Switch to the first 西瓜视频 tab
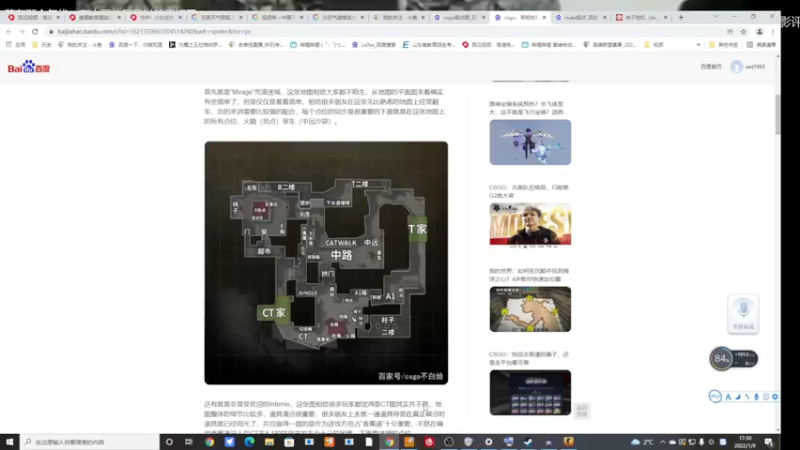Image resolution: width=800 pixels, height=450 pixels. click(33, 17)
